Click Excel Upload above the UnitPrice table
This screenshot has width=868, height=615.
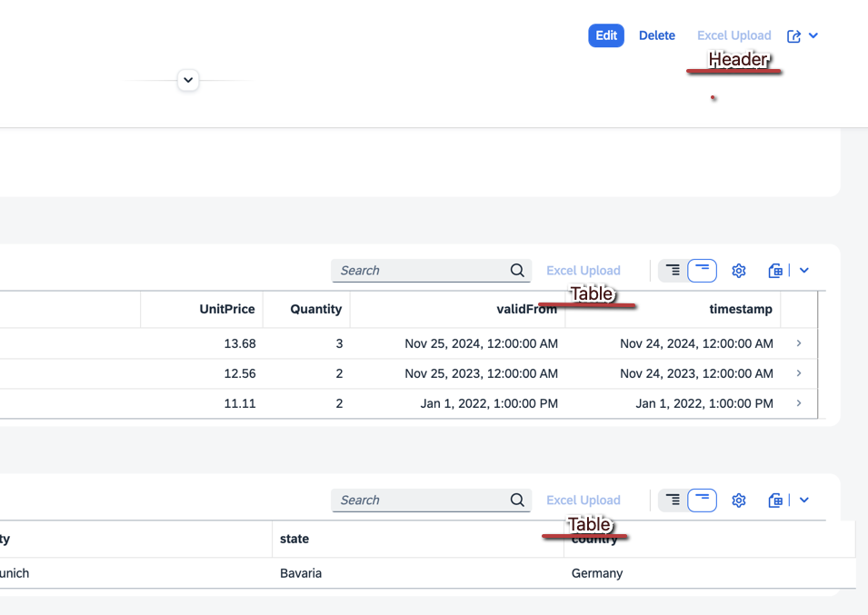(584, 271)
